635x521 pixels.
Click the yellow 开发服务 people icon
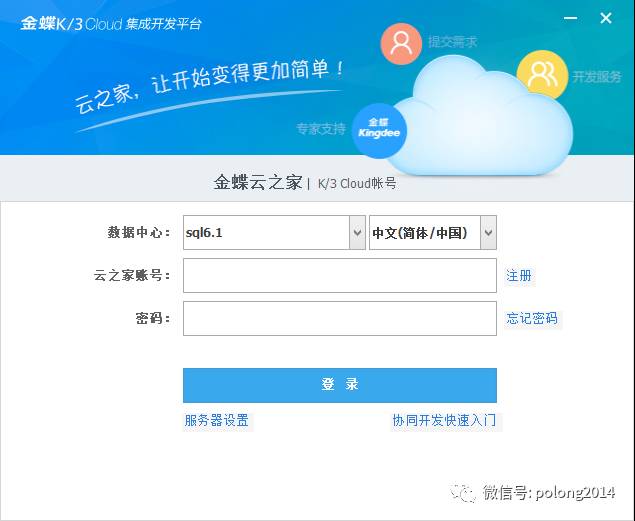coord(542,74)
